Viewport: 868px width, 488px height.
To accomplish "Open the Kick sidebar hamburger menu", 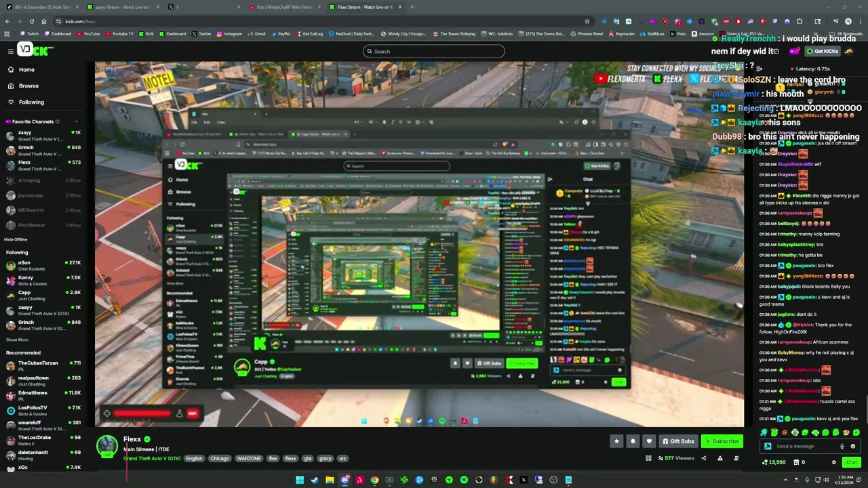I will 10,51.
